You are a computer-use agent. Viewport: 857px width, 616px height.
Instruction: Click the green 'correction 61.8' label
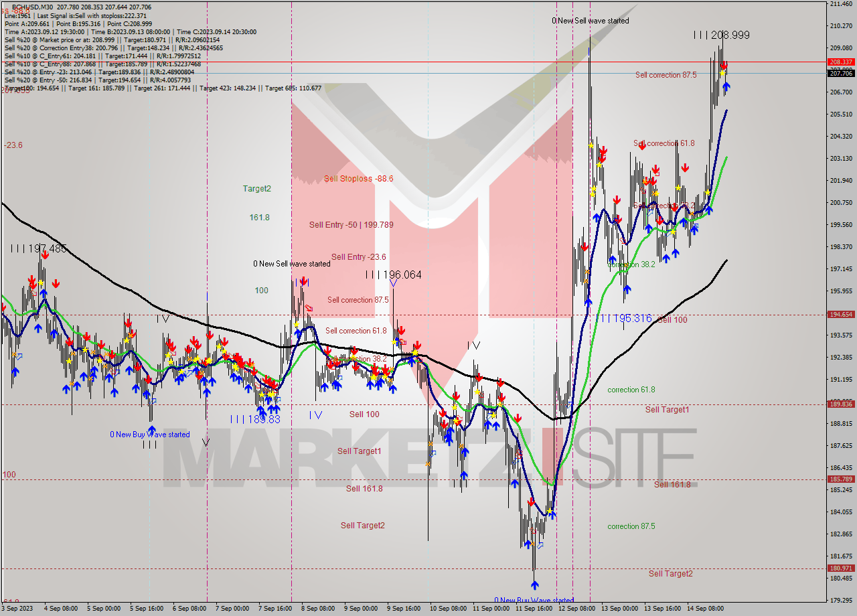tap(631, 390)
